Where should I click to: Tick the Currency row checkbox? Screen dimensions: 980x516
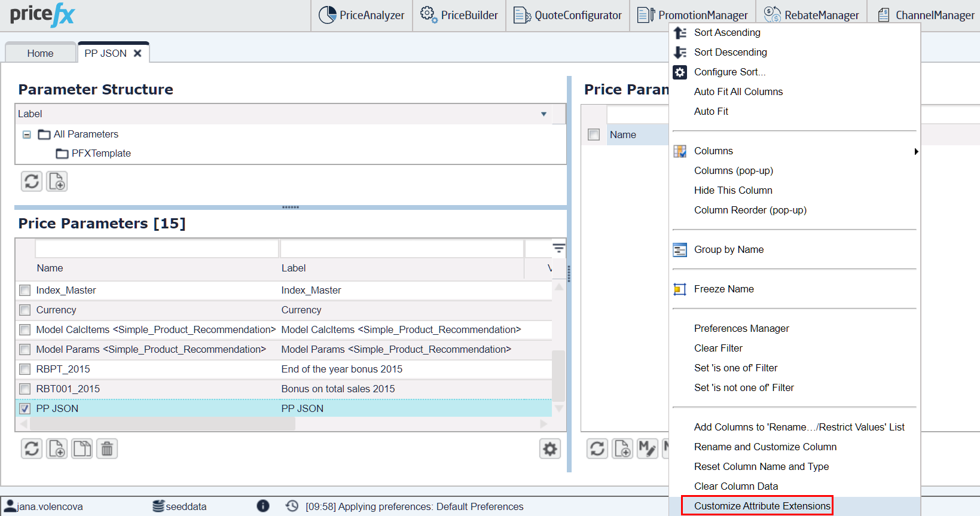click(25, 310)
